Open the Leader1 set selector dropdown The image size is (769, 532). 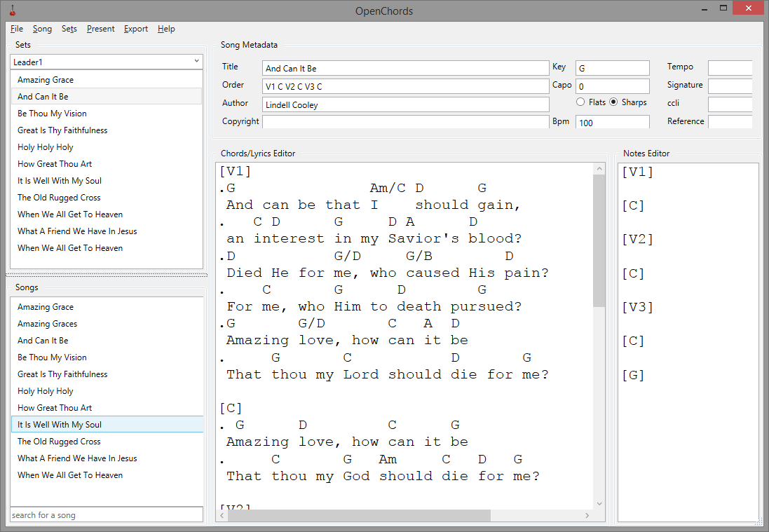pos(196,61)
